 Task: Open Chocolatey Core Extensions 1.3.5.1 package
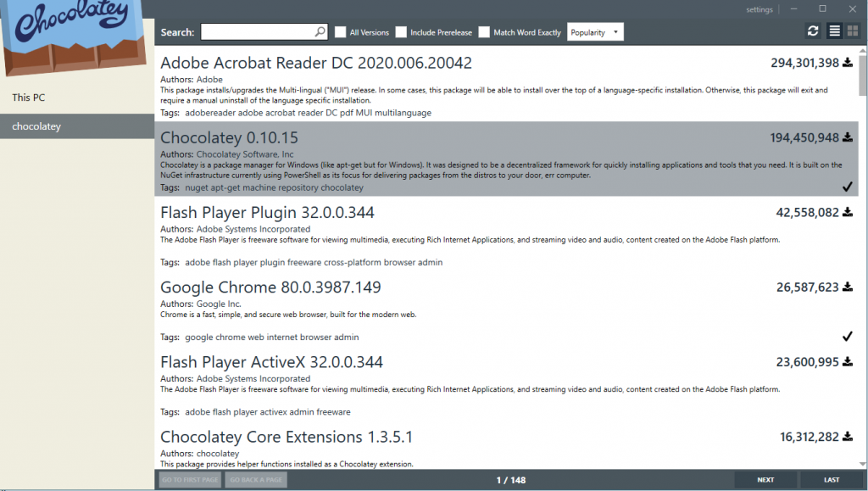click(287, 436)
